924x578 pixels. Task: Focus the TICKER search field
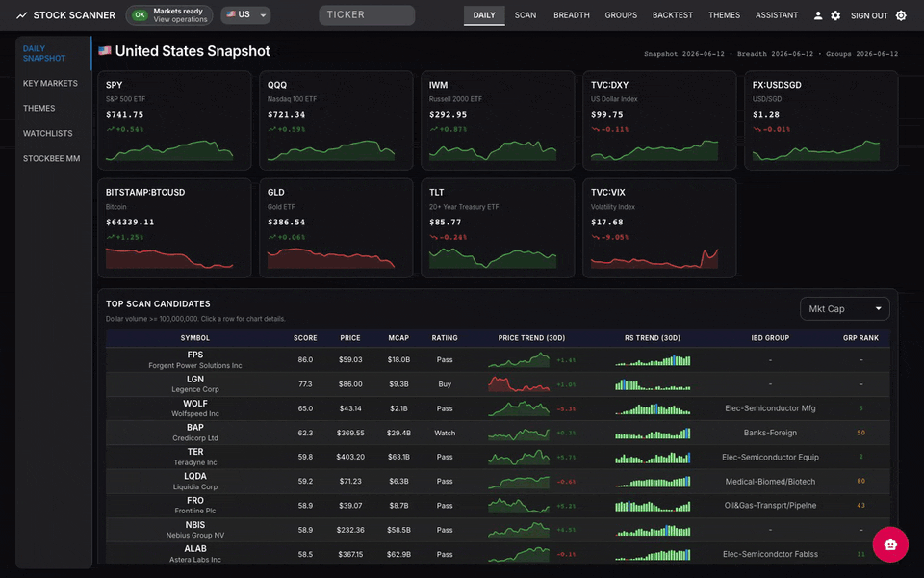pos(367,15)
